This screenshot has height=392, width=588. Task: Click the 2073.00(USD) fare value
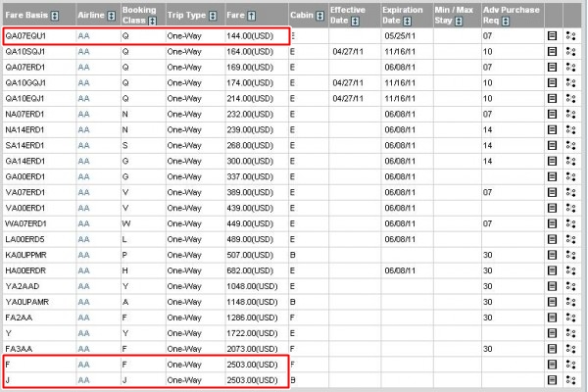tap(252, 349)
